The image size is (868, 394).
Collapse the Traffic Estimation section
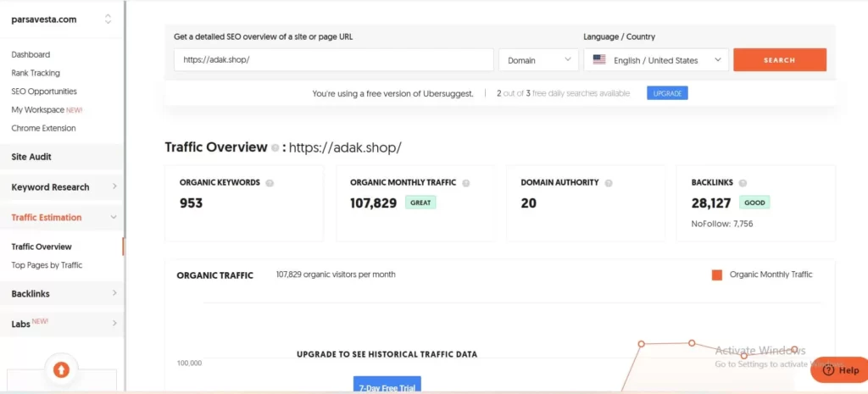point(61,218)
